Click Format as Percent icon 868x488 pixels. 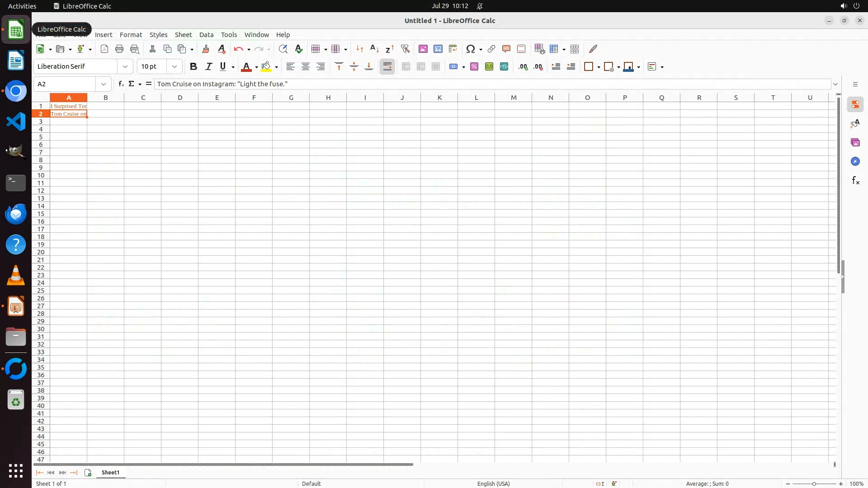[474, 66]
